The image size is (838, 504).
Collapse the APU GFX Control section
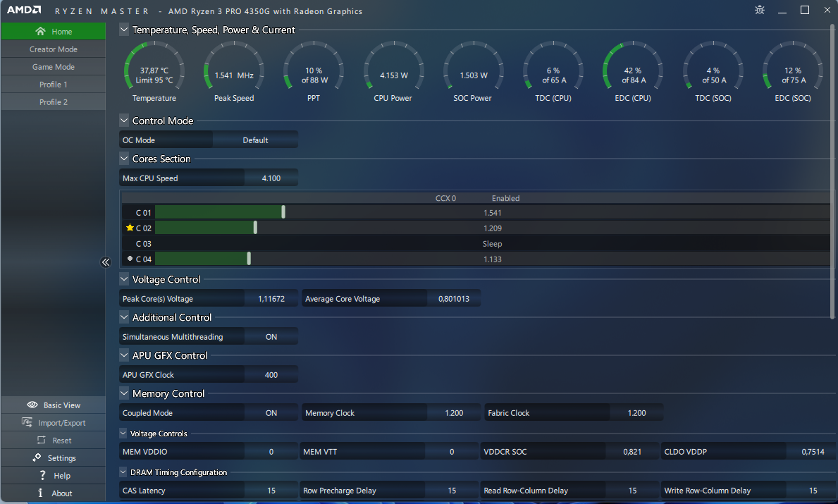coord(124,355)
